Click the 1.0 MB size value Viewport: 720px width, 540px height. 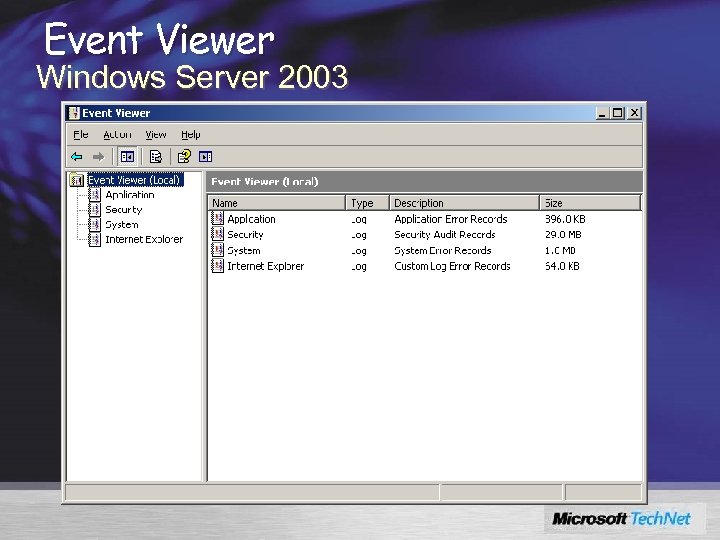click(560, 250)
